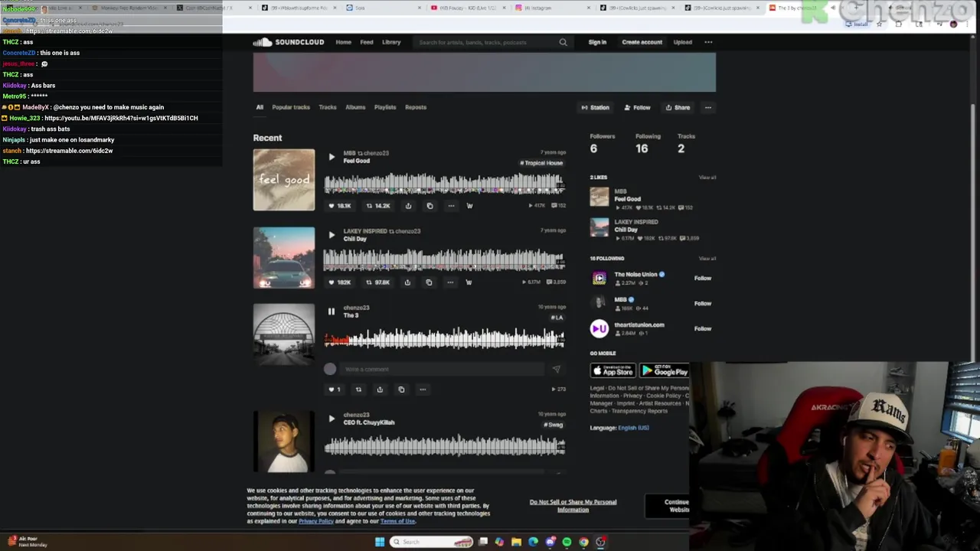980x551 pixels.
Task: Repost Feel Good (14.2K)
Action: (378, 206)
